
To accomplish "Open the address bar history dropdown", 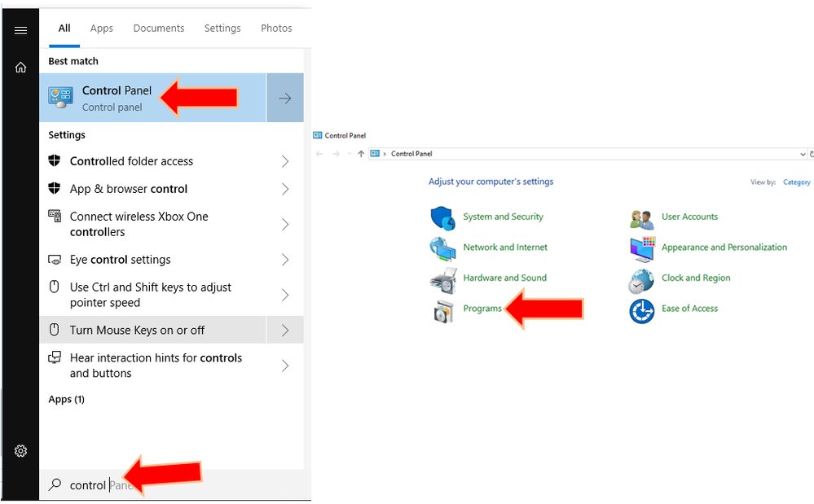I will pyautogui.click(x=803, y=154).
